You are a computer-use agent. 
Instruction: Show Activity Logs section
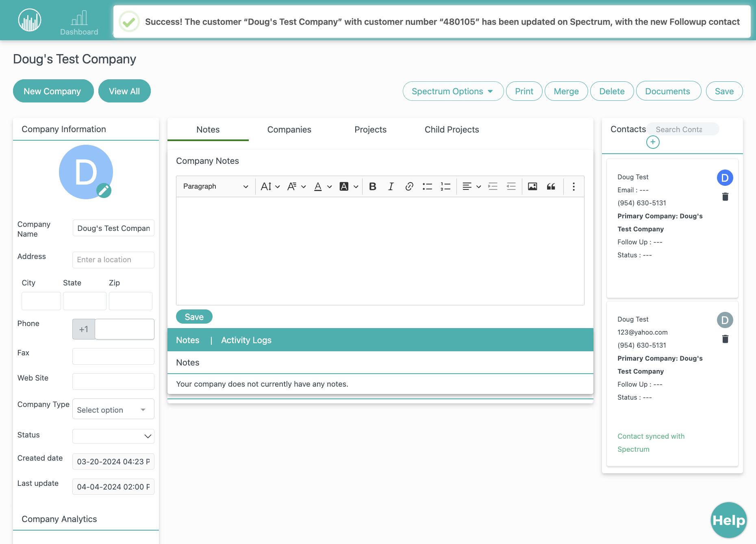pyautogui.click(x=246, y=340)
